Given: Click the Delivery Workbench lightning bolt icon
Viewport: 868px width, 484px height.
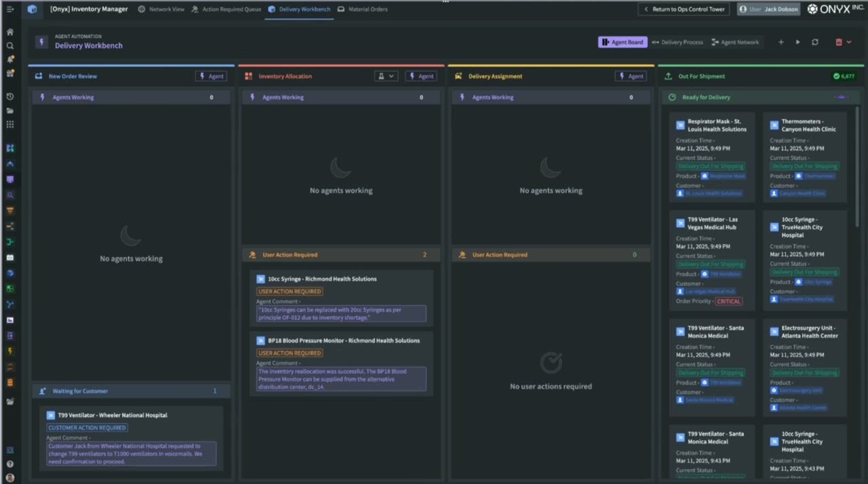Looking at the screenshot, I should 43,42.
